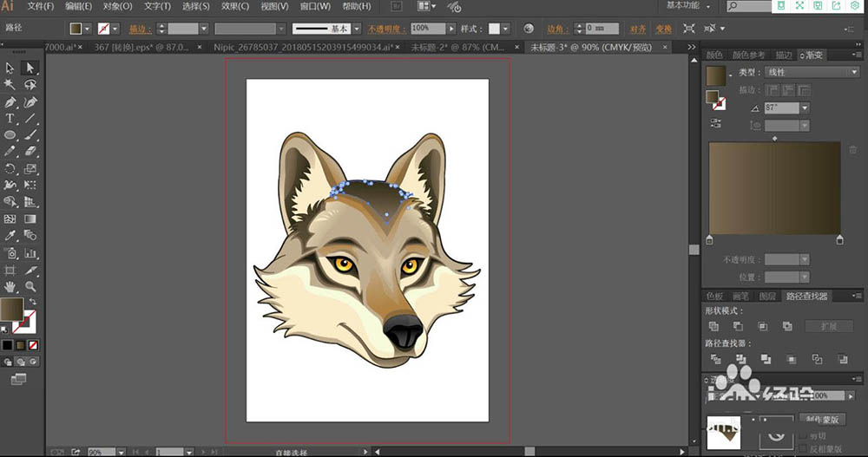Screen dimensions: 868x457
Task: Click the Ellipse shape tool
Action: [10, 135]
